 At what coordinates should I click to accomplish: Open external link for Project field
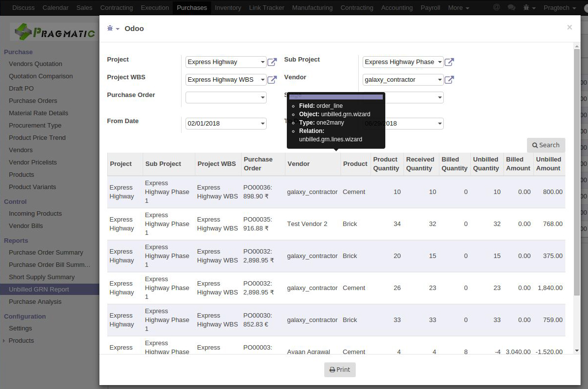point(272,62)
